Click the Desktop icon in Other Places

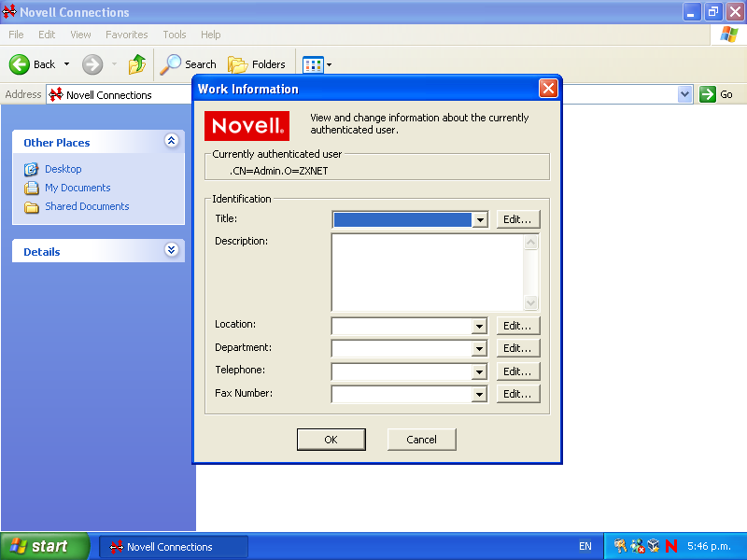pyautogui.click(x=32, y=169)
